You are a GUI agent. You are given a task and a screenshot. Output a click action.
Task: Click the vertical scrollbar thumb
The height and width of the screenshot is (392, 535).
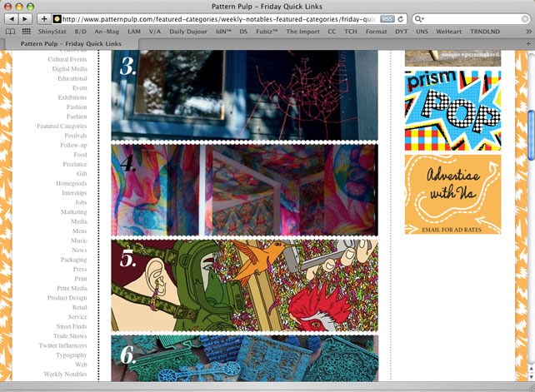[x=531, y=135]
